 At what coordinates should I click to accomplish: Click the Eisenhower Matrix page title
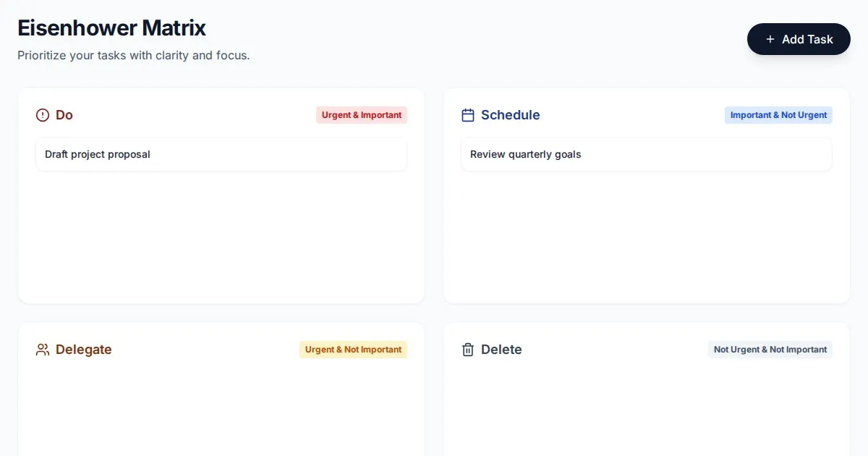pyautogui.click(x=111, y=28)
